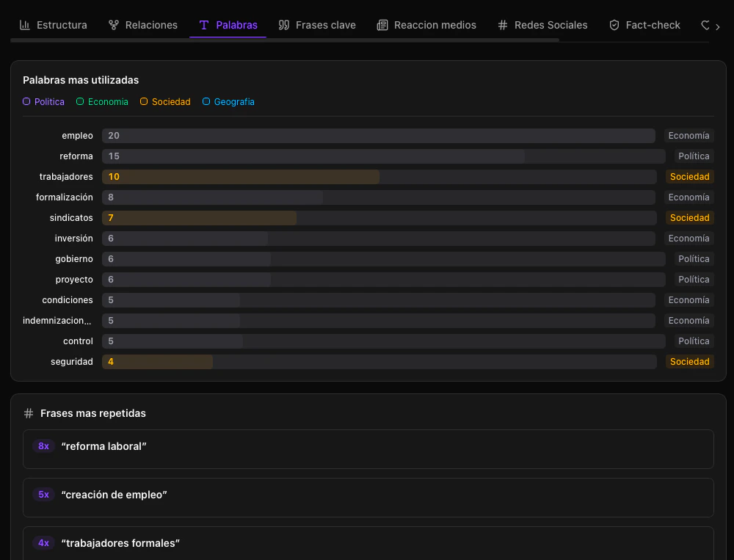The image size is (734, 560).
Task: Go to the Frases clave tab
Action: click(x=317, y=25)
